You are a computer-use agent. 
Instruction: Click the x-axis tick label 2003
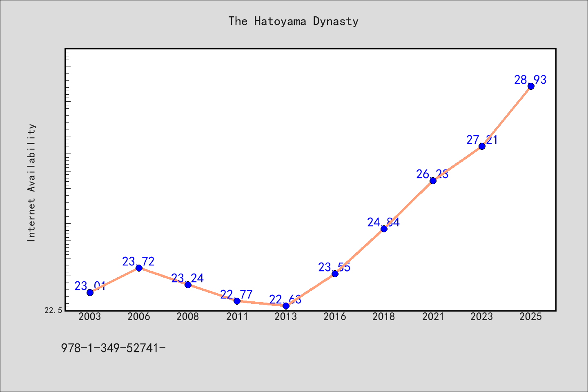(90, 316)
